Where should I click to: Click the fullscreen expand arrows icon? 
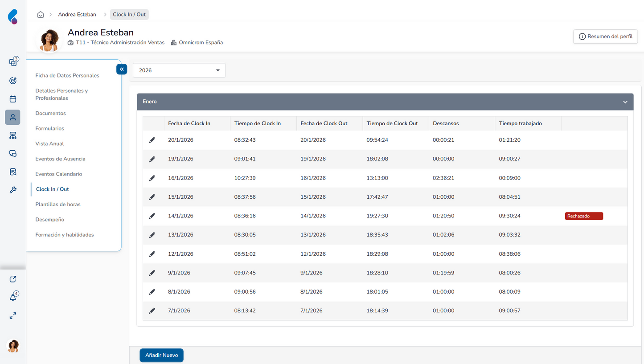click(13, 315)
